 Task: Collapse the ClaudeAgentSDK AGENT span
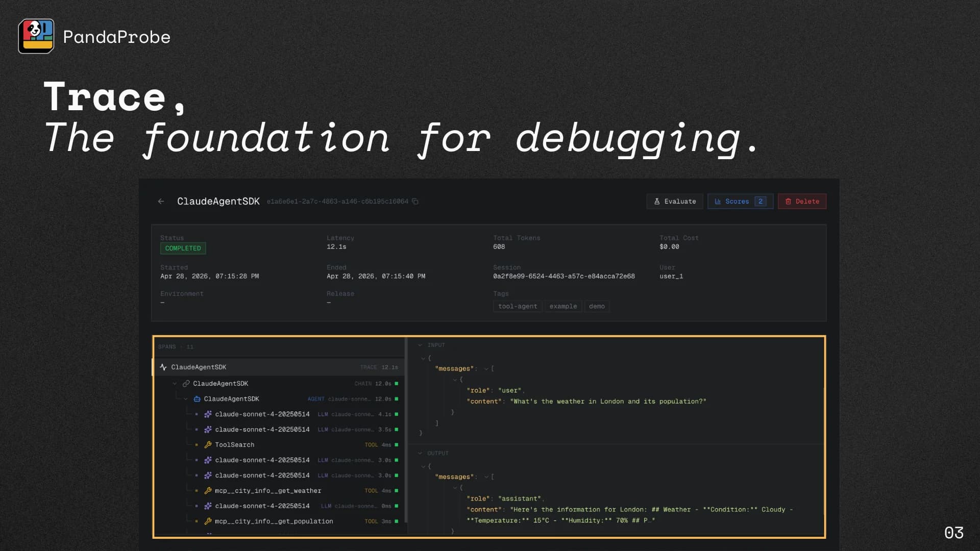(x=186, y=399)
